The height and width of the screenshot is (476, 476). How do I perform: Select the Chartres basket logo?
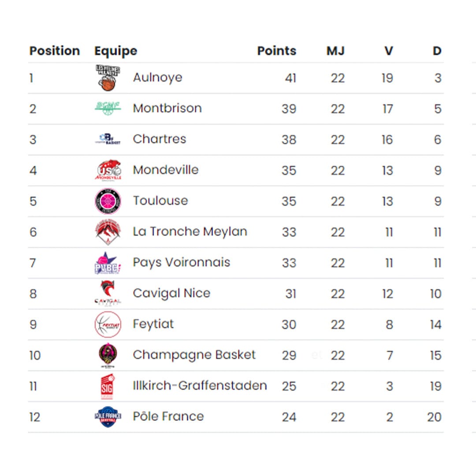click(x=108, y=139)
